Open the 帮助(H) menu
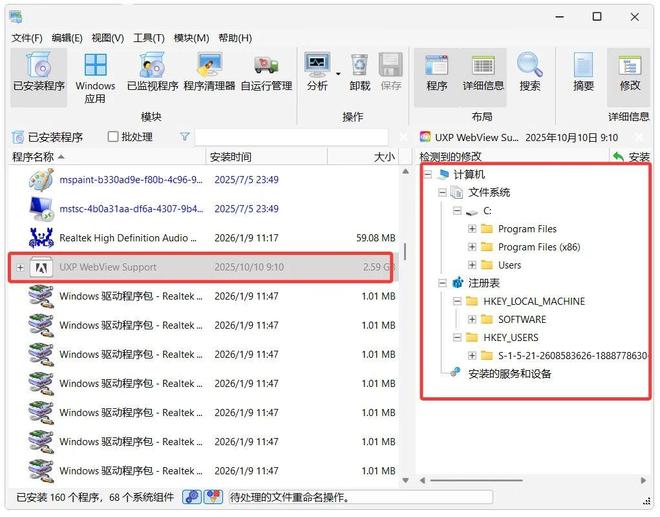Viewport: 660px width, 517px height. coord(235,38)
